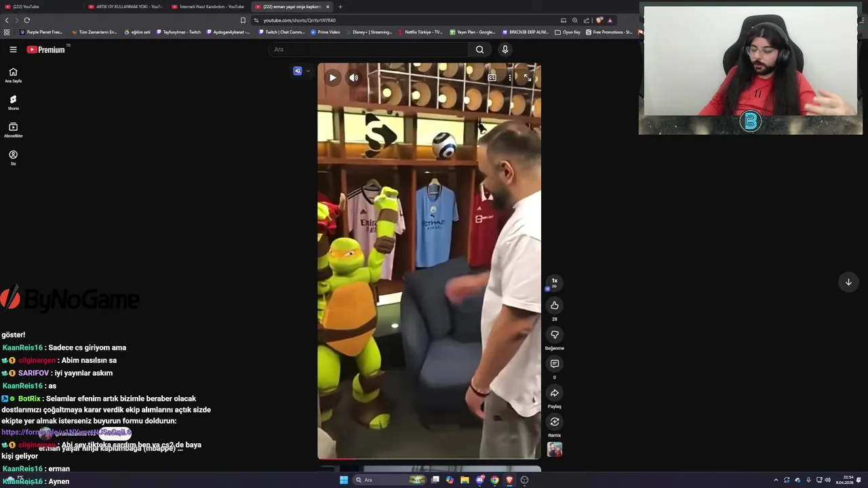Open the Siz profile page in the sidebar
The image size is (868, 488).
[13, 158]
